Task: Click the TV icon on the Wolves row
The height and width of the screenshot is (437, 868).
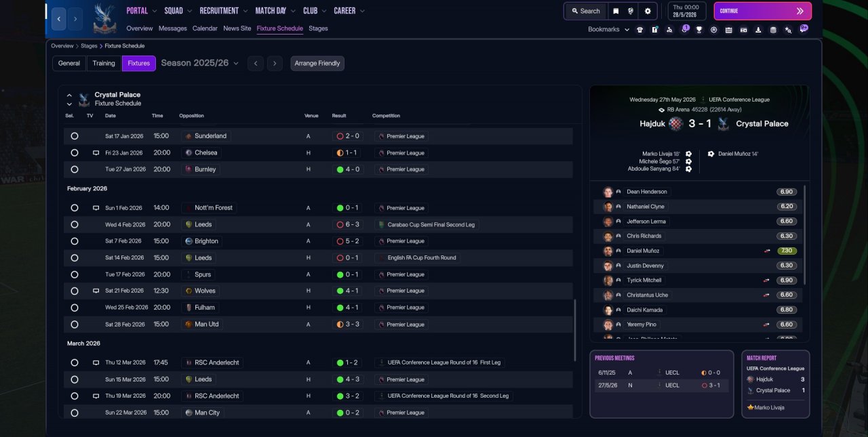Action: click(x=96, y=291)
